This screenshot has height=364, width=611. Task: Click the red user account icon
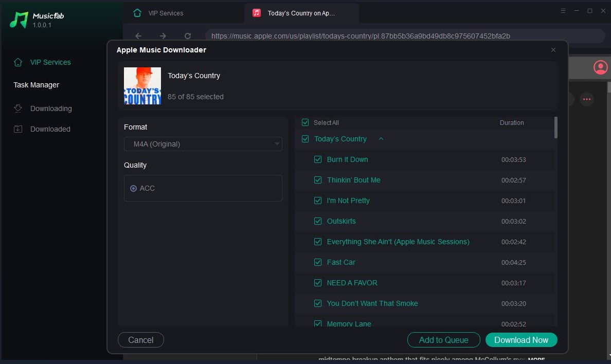(601, 67)
